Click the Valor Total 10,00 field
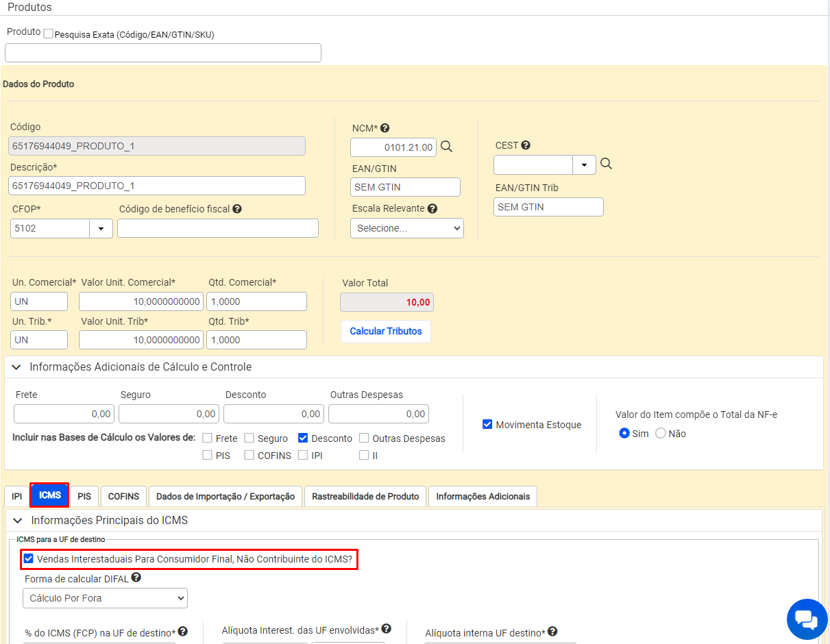Screen dimensions: 830x644 (387, 302)
